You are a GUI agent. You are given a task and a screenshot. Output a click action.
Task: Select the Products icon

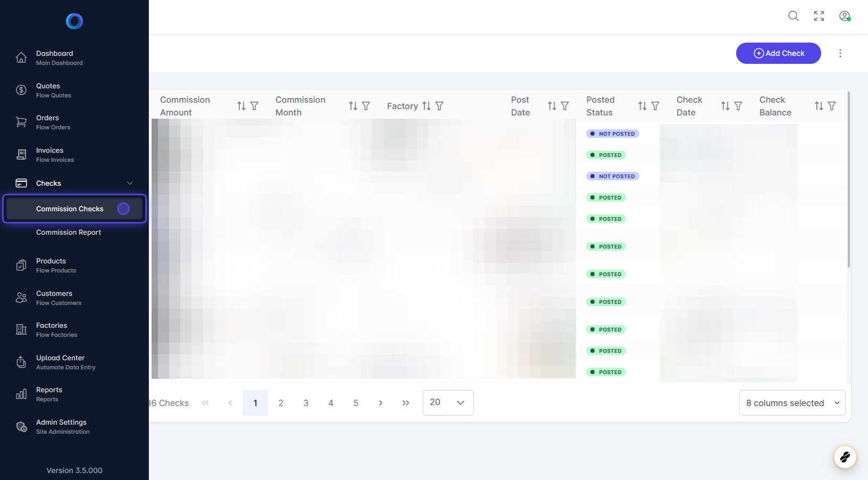(x=21, y=264)
